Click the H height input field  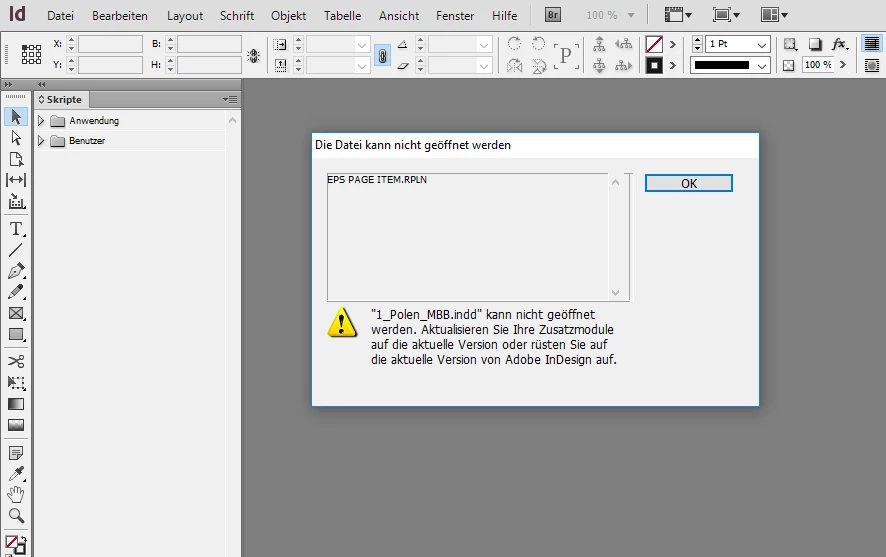point(209,65)
